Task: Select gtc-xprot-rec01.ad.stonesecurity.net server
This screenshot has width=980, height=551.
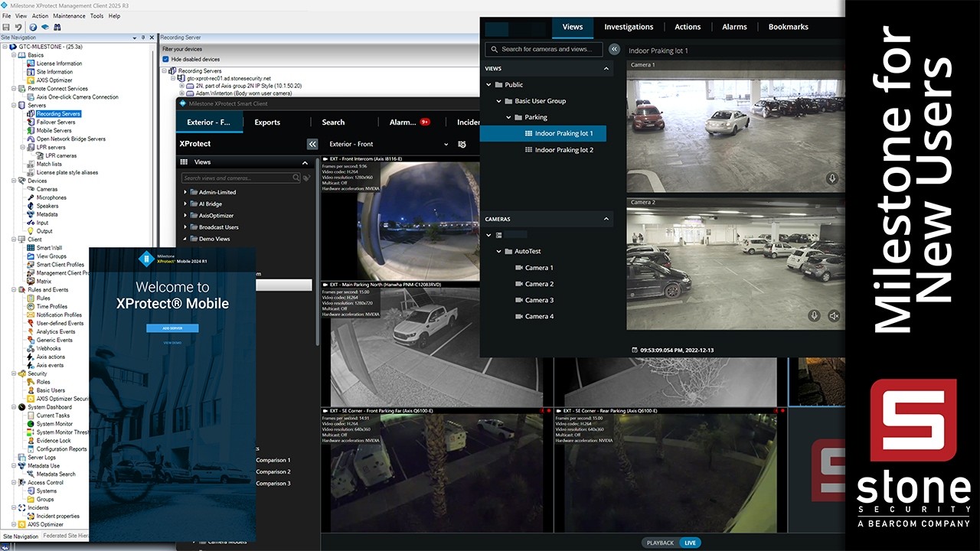Action: coord(229,78)
